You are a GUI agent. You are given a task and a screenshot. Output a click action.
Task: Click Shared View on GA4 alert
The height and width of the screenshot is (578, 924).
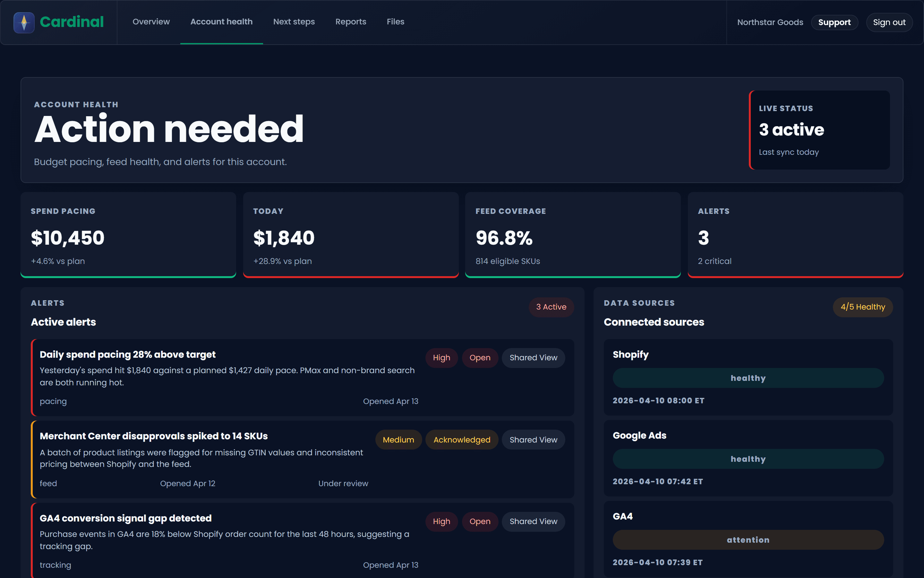click(x=533, y=521)
